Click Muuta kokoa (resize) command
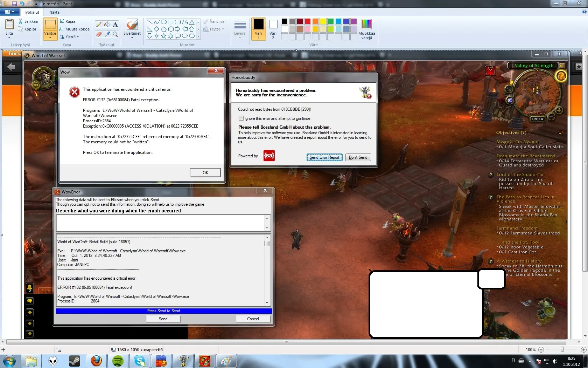 74,29
